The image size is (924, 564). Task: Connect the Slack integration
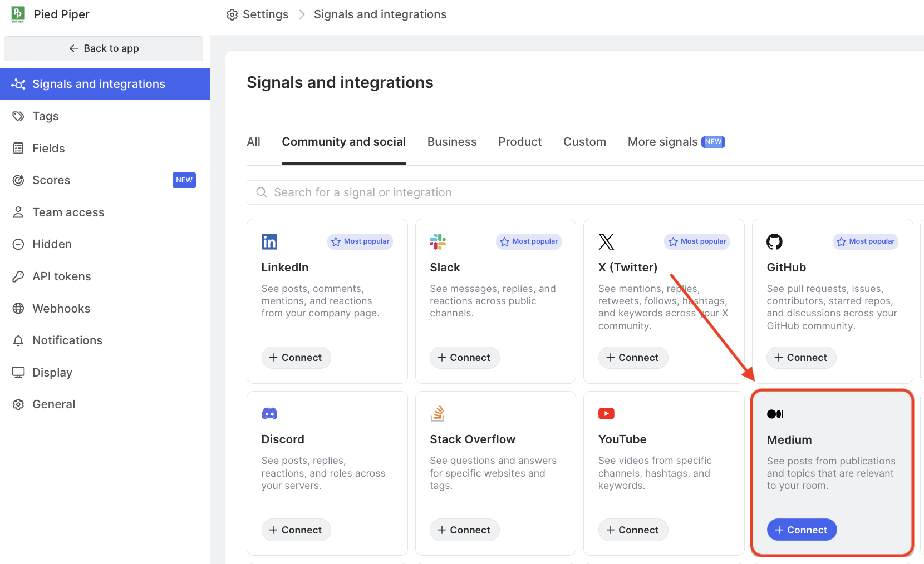[x=465, y=358]
